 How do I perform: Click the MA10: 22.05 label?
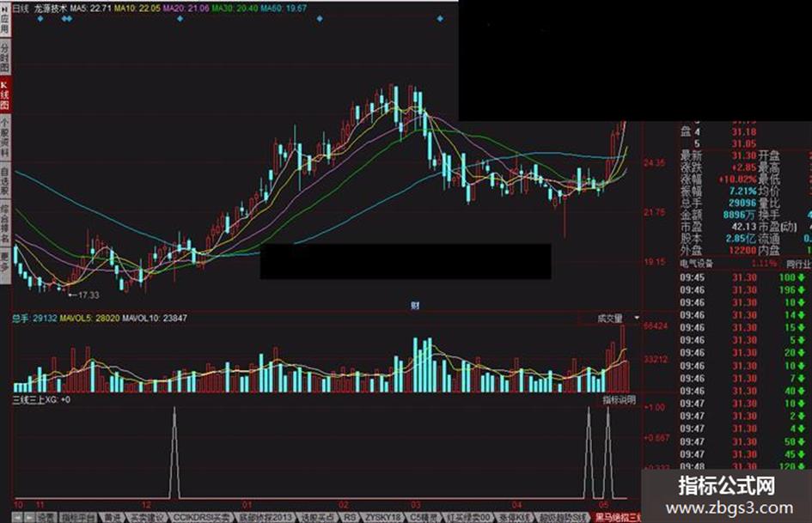click(137, 9)
